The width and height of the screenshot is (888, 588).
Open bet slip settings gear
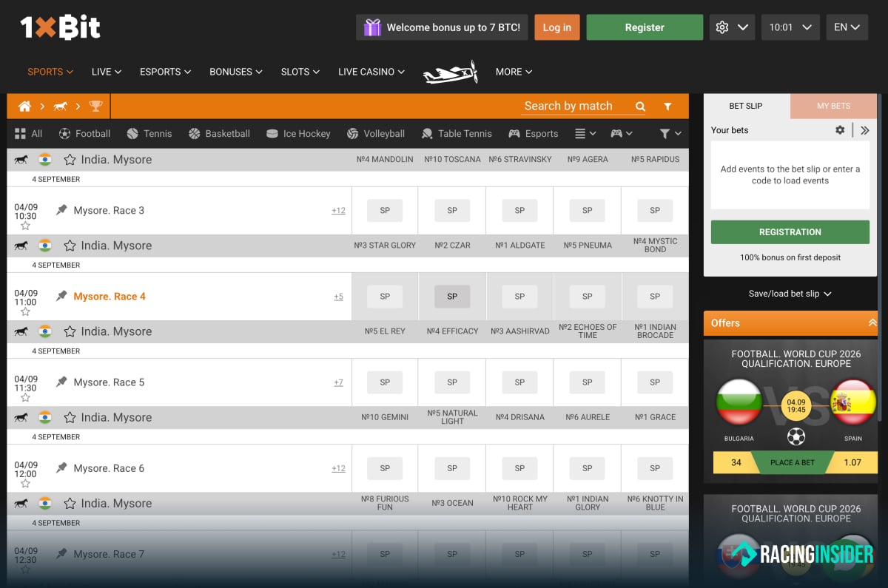pos(840,130)
